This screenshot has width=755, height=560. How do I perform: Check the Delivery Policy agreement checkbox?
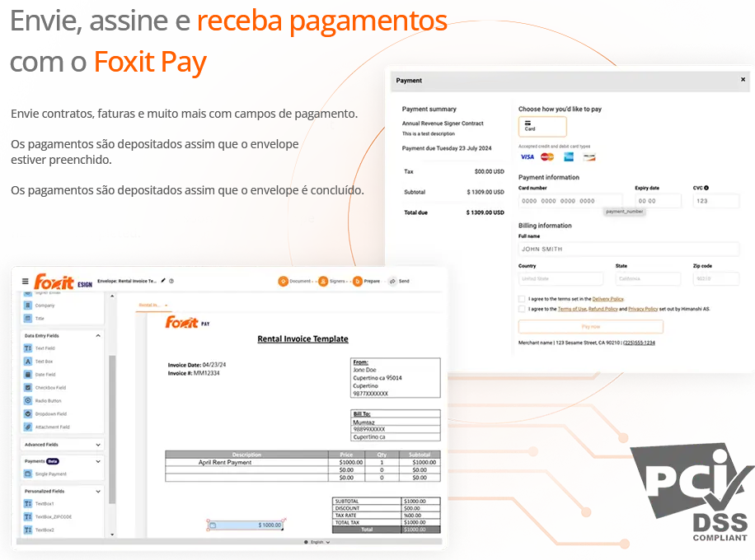(522, 299)
